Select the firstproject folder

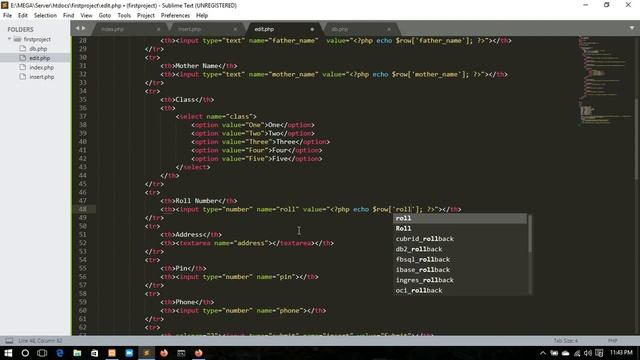[x=37, y=39]
